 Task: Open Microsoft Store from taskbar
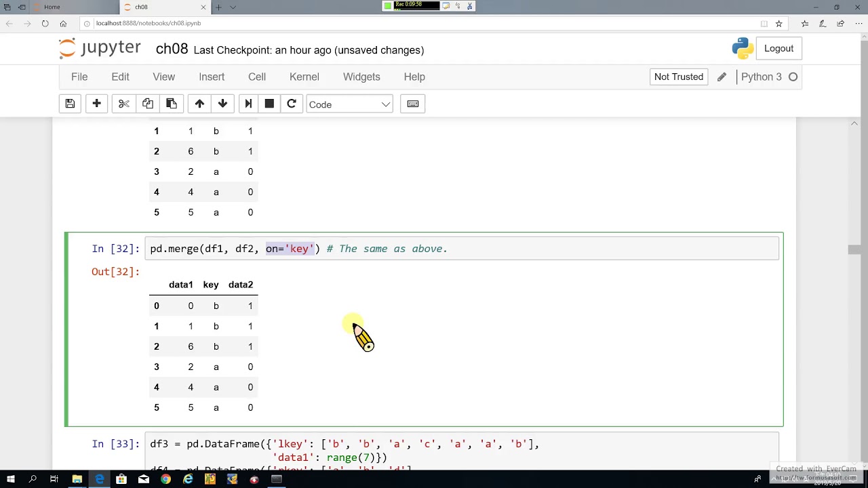(121, 479)
